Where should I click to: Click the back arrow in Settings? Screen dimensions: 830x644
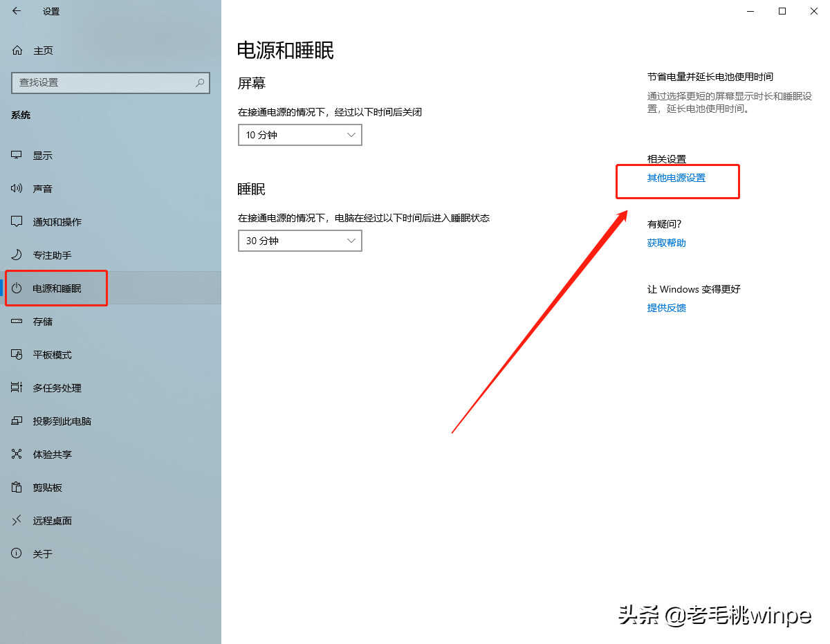pyautogui.click(x=17, y=11)
